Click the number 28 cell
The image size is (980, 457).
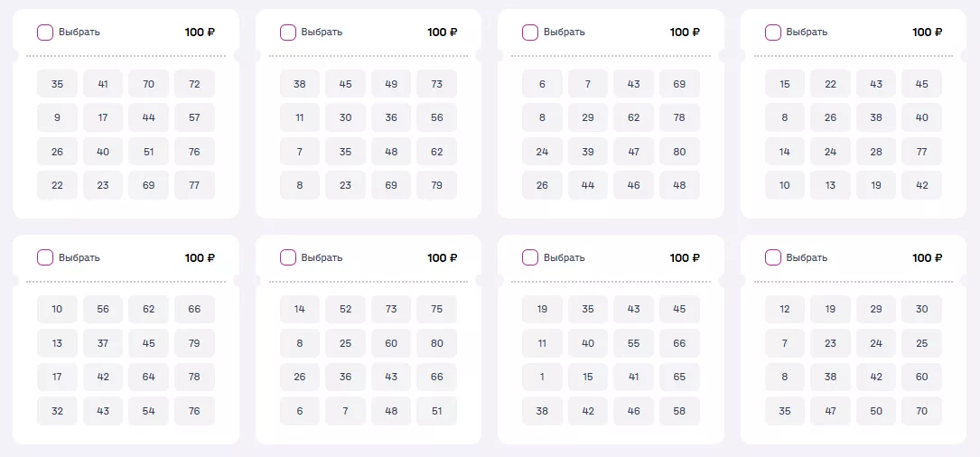point(876,152)
